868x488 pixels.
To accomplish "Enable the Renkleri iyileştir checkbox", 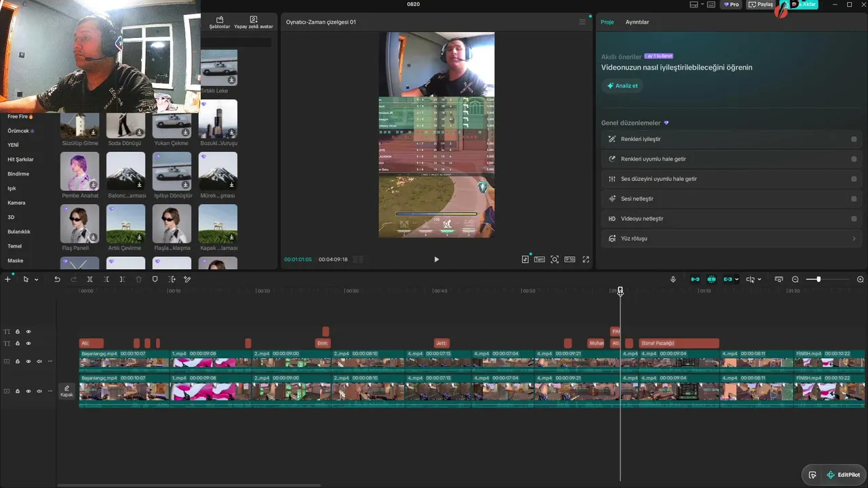I will (854, 139).
